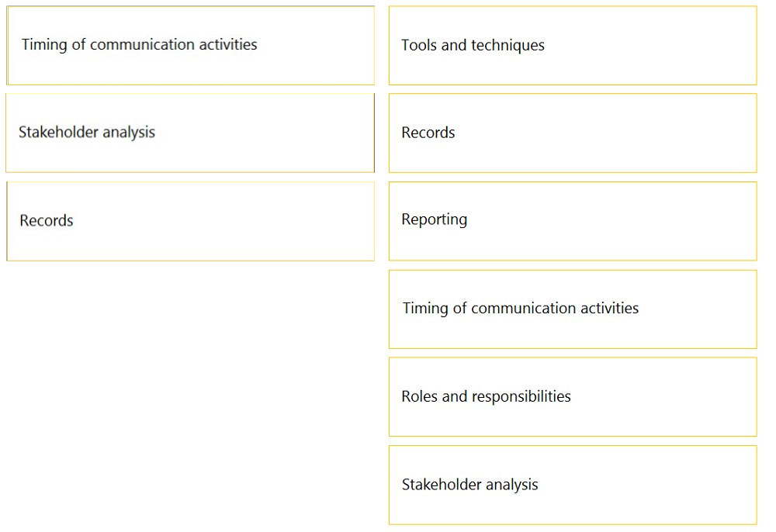Click the Reporting answer box
The width and height of the screenshot is (776, 532).
[x=573, y=221]
